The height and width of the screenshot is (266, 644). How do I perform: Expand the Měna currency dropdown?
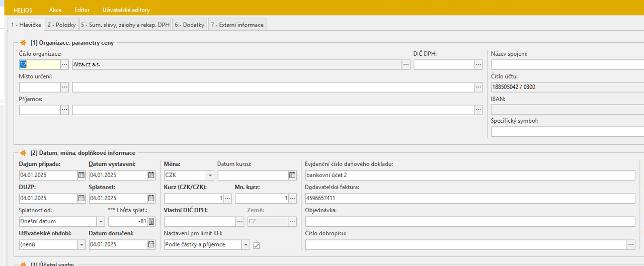[210, 175]
